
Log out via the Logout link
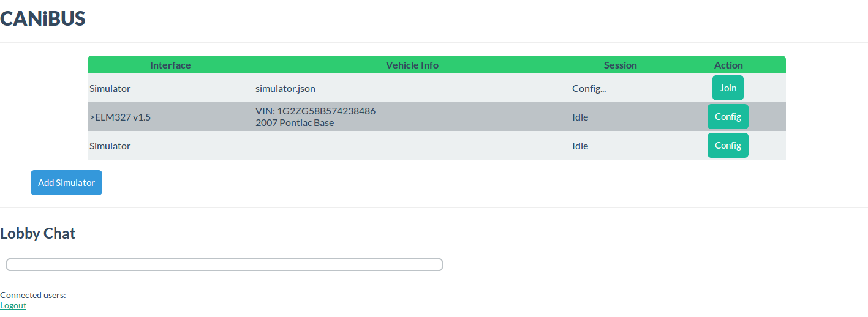coord(13,305)
